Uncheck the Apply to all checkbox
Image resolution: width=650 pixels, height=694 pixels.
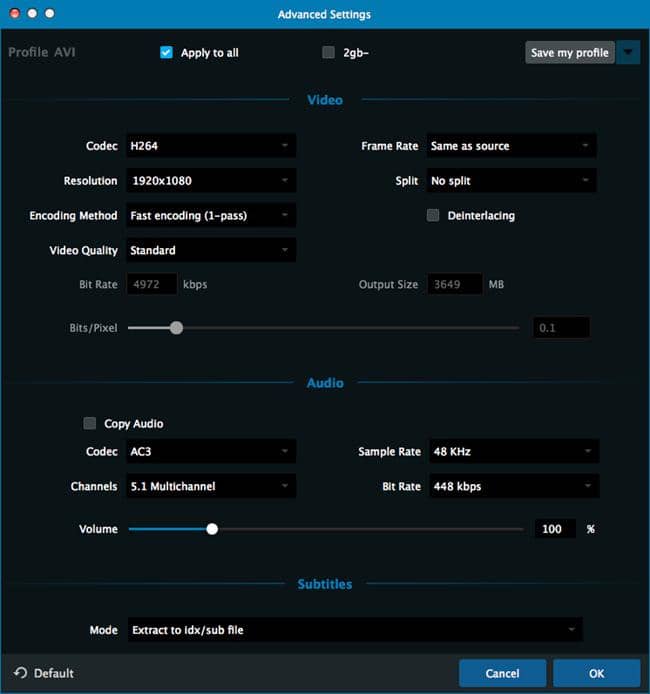coord(167,53)
